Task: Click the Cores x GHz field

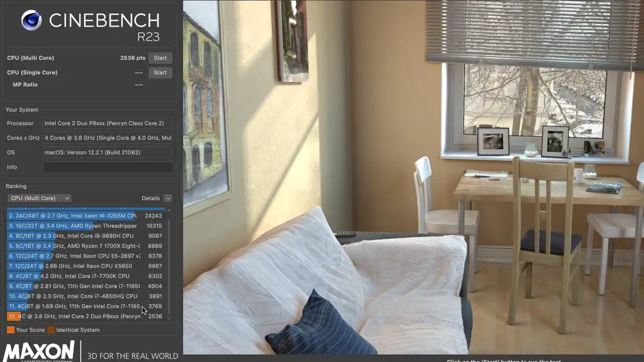Action: (x=108, y=138)
